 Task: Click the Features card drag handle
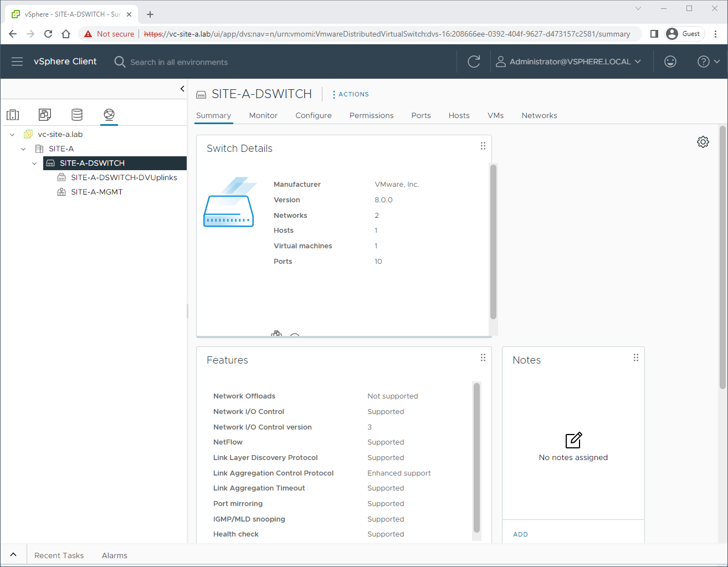[483, 357]
